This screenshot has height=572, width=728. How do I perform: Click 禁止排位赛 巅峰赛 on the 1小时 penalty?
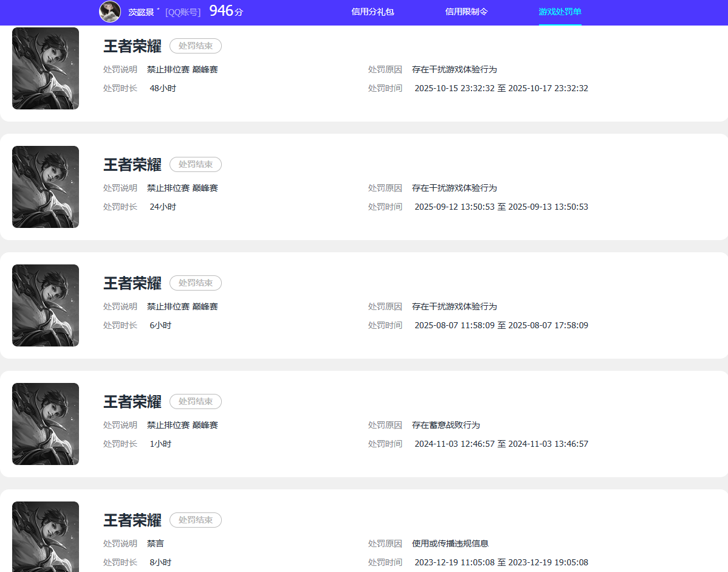(x=182, y=425)
